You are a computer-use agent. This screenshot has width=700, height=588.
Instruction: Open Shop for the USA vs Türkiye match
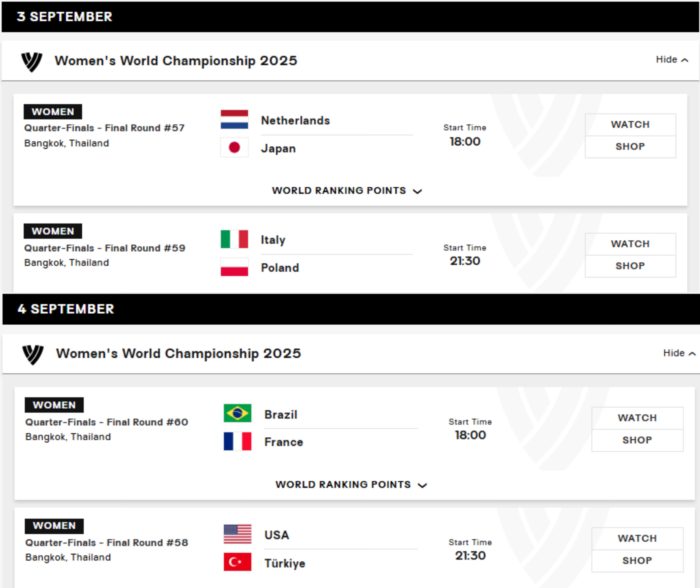[x=637, y=561]
